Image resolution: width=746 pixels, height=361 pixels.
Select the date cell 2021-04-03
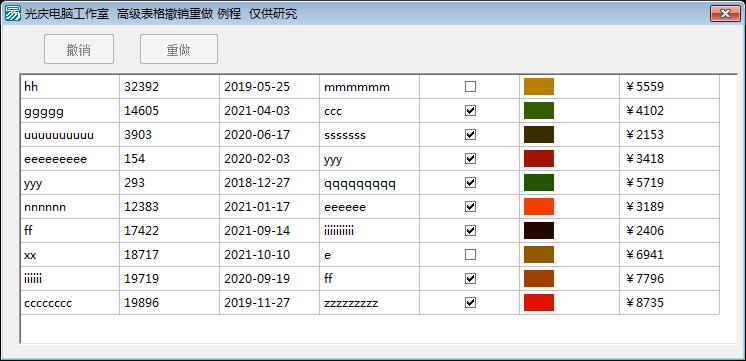pos(269,111)
